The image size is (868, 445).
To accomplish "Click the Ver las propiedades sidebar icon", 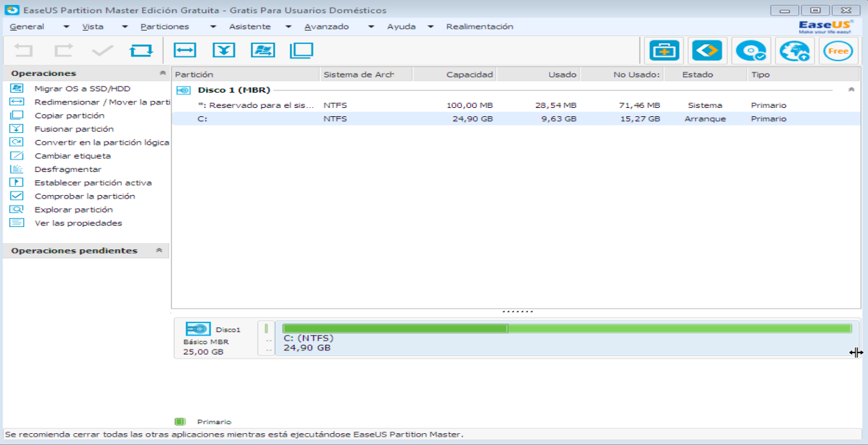I will 17,223.
